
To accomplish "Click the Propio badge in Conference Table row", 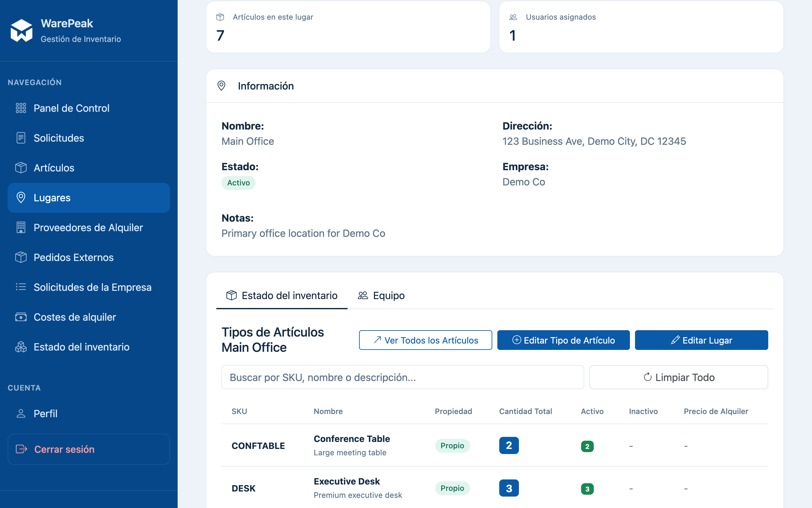I will click(452, 445).
